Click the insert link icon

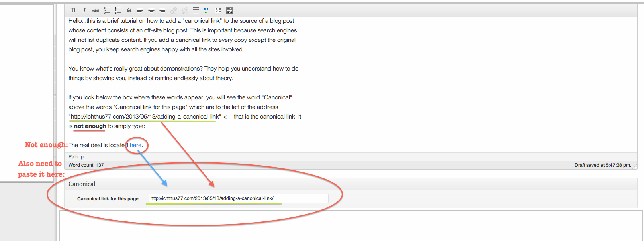tap(174, 10)
